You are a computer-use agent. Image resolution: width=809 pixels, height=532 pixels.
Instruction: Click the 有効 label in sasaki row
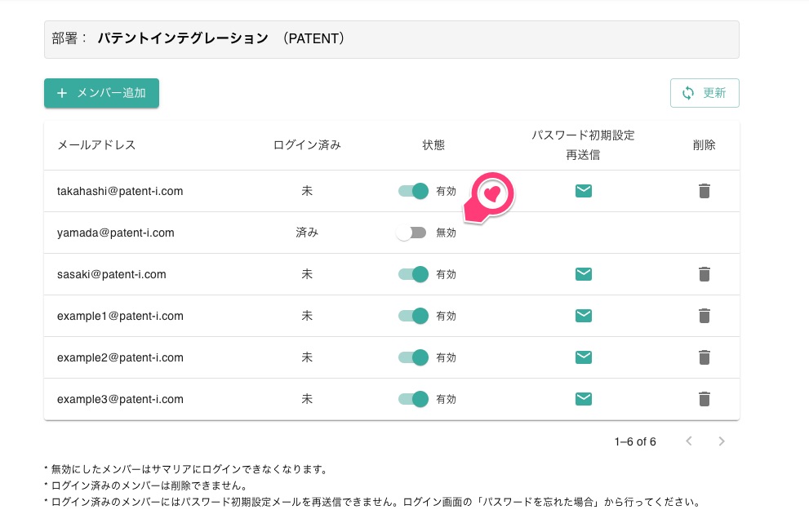click(447, 274)
